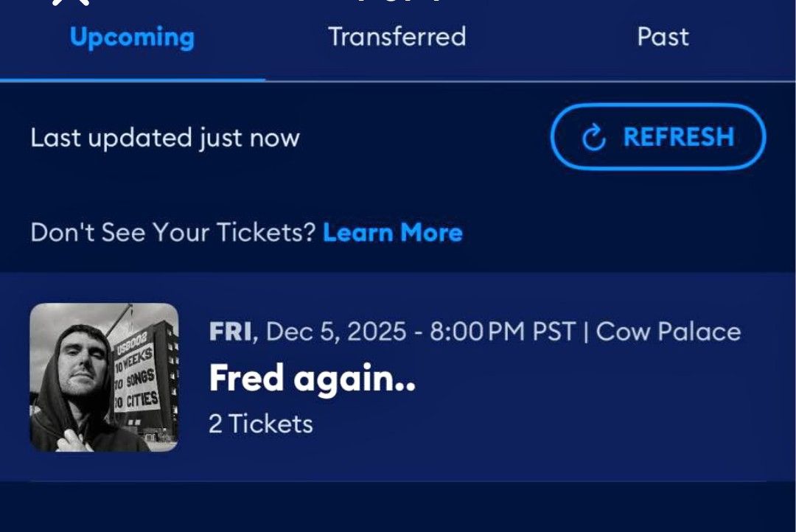Select the Upcoming tab
Screen dimensions: 796x532
click(x=131, y=37)
